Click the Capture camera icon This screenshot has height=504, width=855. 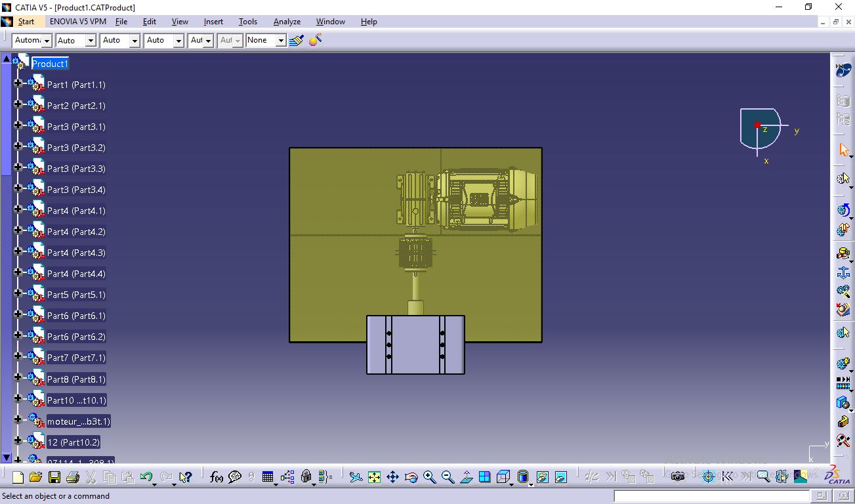tap(678, 476)
